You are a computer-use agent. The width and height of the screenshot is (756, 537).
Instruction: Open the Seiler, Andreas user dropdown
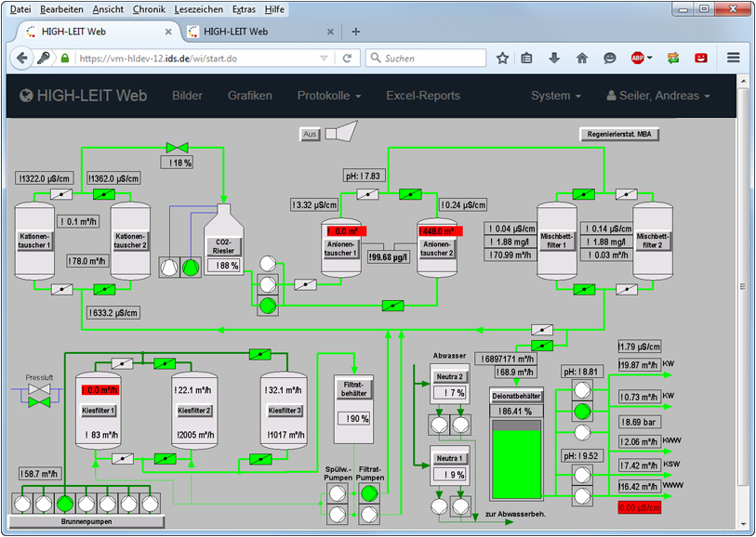point(658,96)
